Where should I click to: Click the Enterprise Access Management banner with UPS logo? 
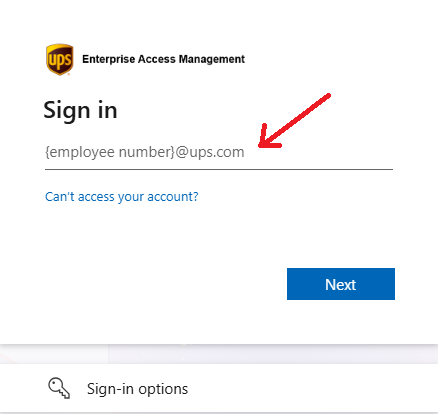(x=145, y=59)
